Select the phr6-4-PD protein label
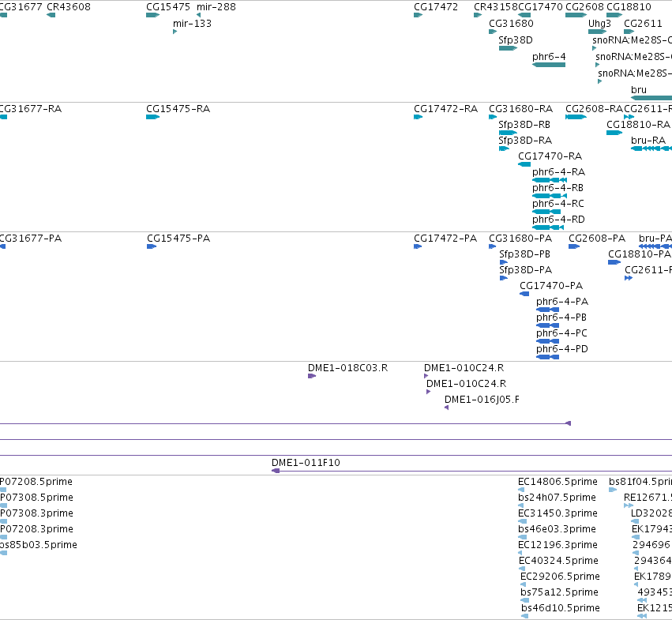Image resolution: width=672 pixels, height=620 pixels. tap(562, 349)
